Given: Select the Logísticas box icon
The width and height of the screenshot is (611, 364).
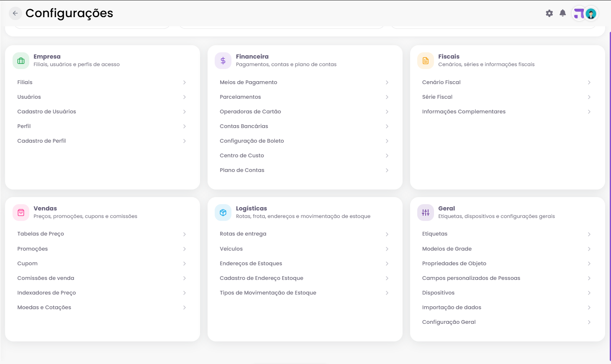Looking at the screenshot, I should click(223, 213).
